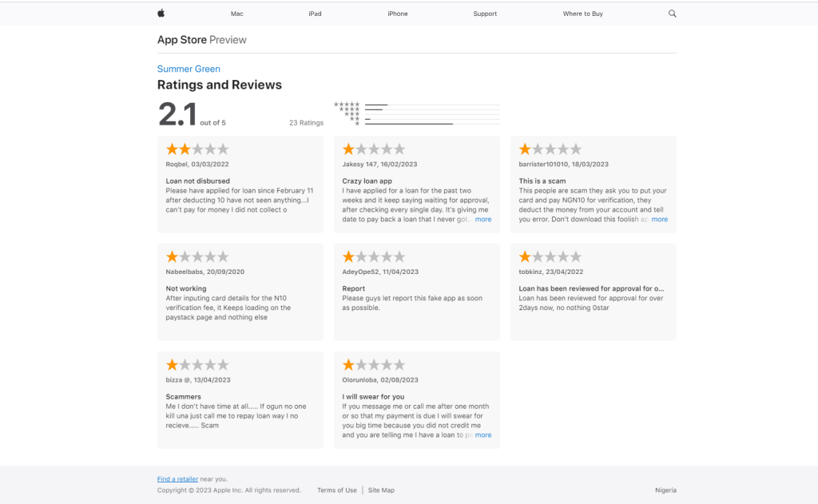This screenshot has height=504, width=818.
Task: Click the Ratings and Reviews heading
Action: coord(219,85)
